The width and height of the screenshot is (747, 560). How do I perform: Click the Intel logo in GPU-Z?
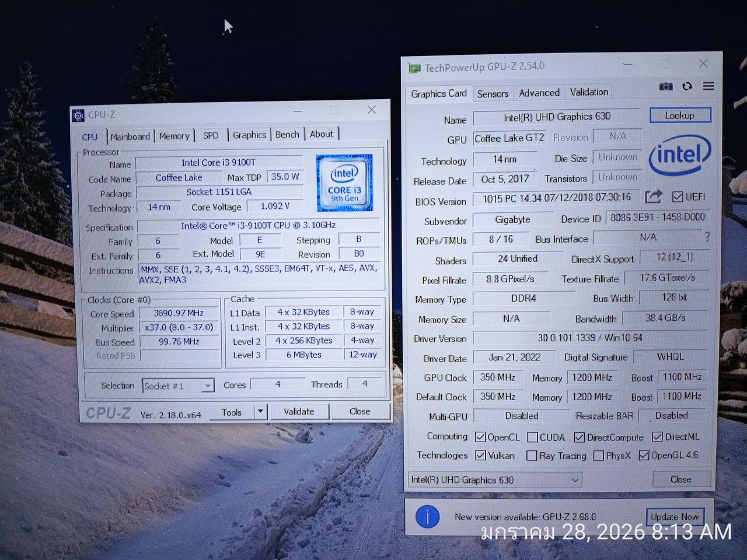[679, 155]
